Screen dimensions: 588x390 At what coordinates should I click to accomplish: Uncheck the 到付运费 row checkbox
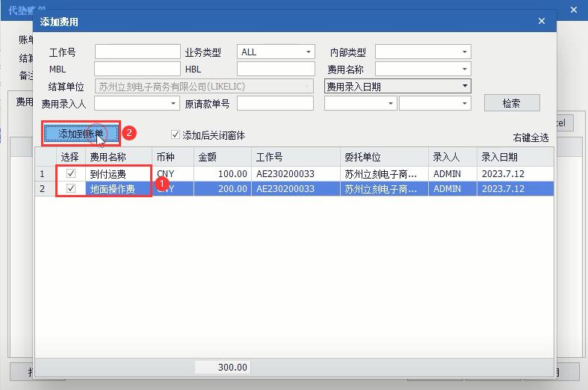(70, 173)
